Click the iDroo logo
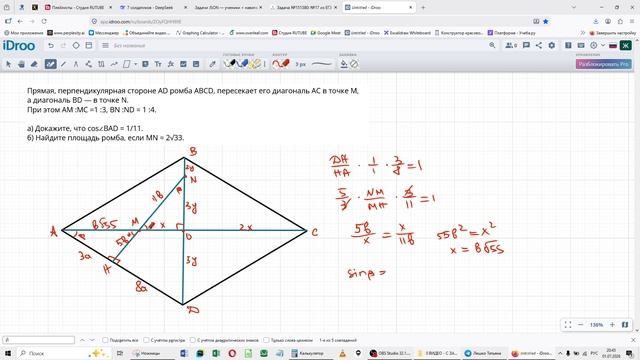The height and width of the screenshot is (360, 640). [x=19, y=46]
